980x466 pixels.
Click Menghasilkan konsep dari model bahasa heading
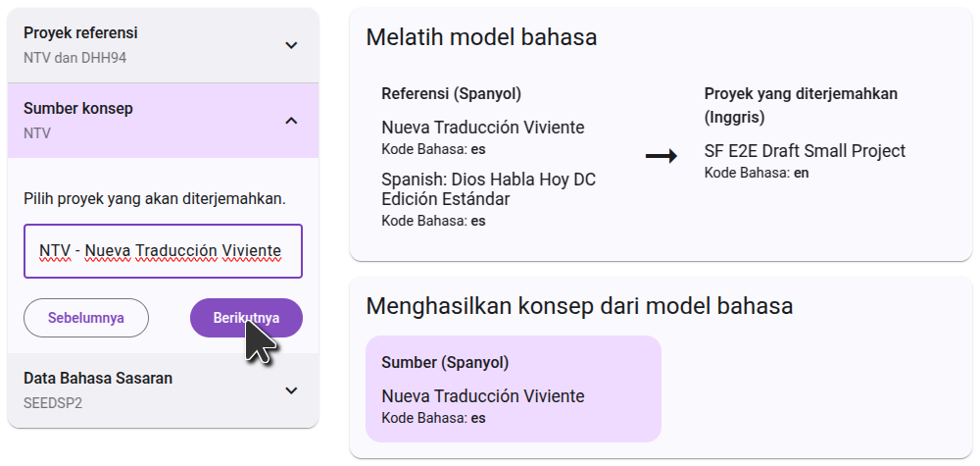click(x=579, y=306)
